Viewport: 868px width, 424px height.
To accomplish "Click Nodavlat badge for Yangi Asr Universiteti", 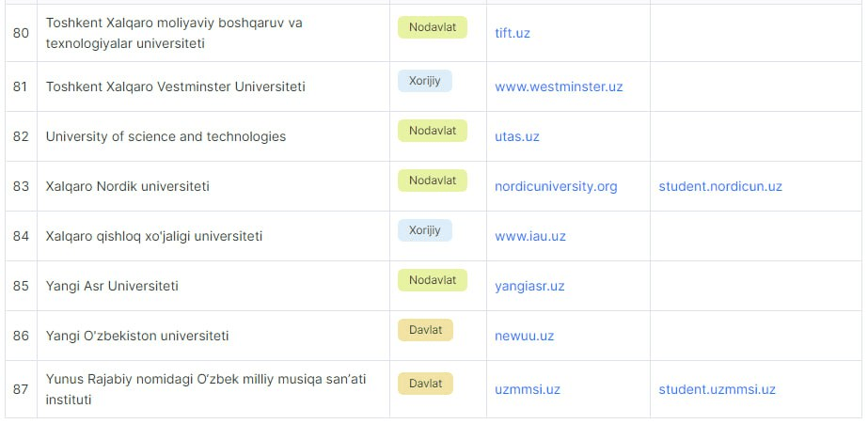I will pyautogui.click(x=433, y=280).
